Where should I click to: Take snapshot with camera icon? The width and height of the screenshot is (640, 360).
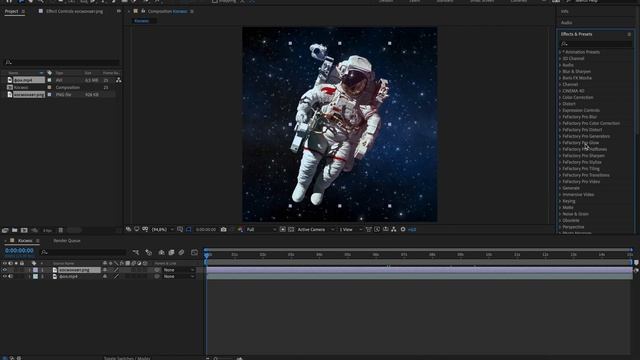click(x=223, y=229)
